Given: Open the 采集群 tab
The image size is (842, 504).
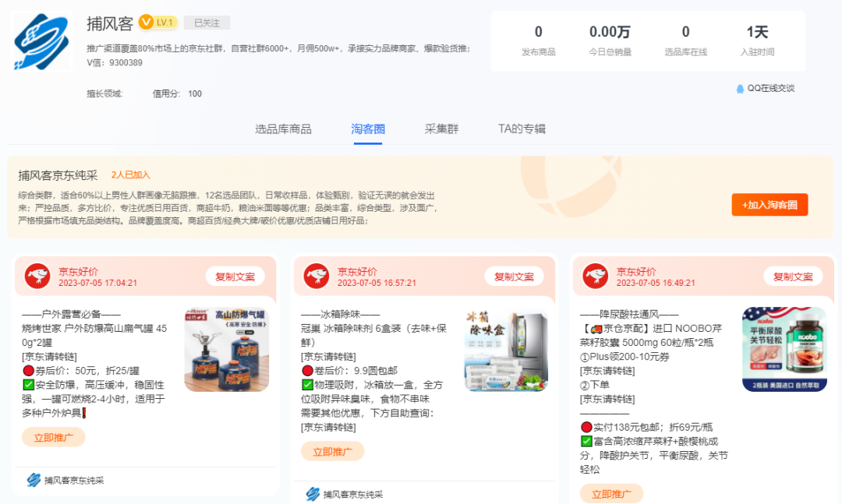Looking at the screenshot, I should pos(441,129).
